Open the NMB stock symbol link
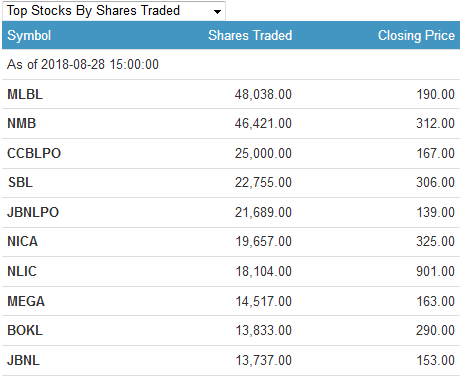The width and height of the screenshot is (465, 380). click(x=22, y=124)
